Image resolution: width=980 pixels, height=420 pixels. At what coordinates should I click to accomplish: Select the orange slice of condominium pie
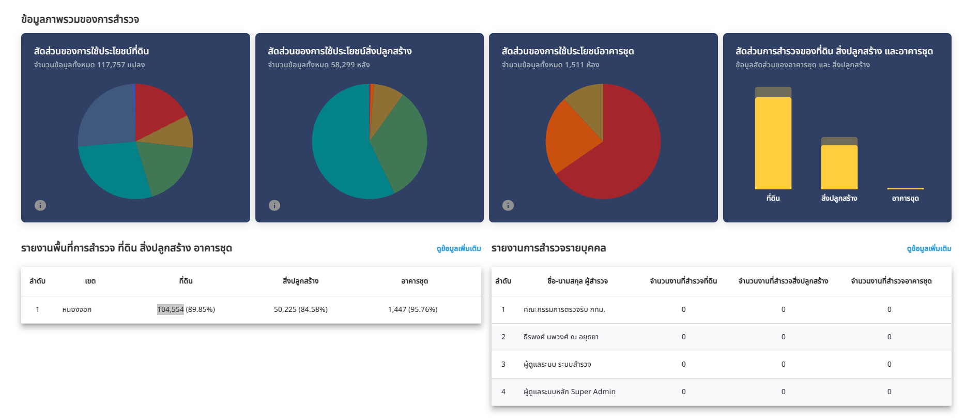[x=571, y=134]
